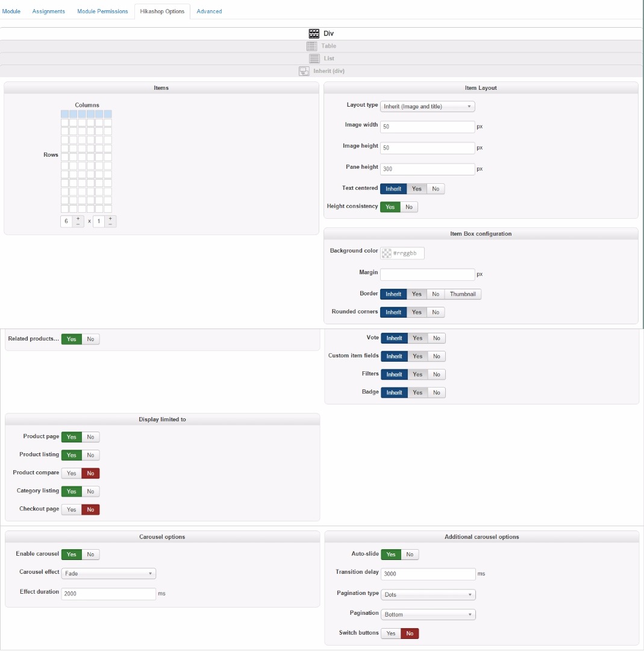Set Product page display to No

point(90,437)
